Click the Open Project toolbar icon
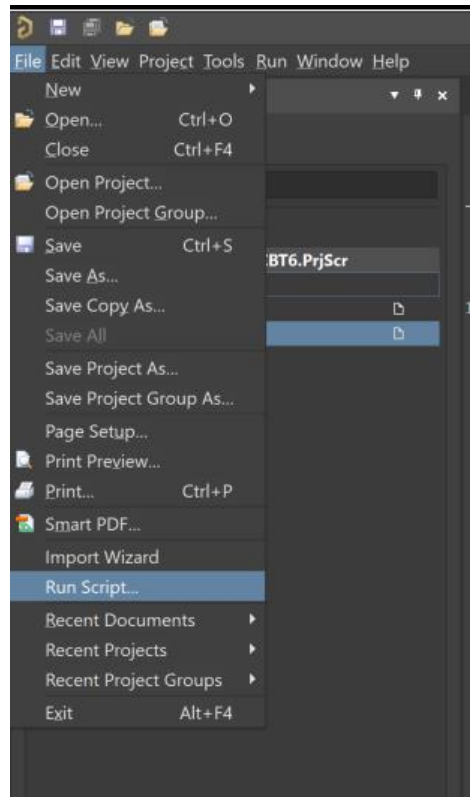Image resolution: width=476 pixels, height=803 pixels. point(158,27)
